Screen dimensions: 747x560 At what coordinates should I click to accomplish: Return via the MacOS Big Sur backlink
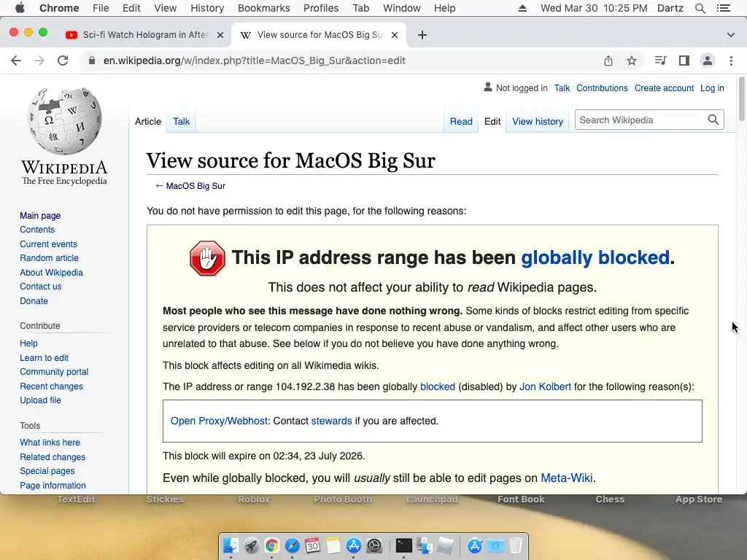[196, 186]
